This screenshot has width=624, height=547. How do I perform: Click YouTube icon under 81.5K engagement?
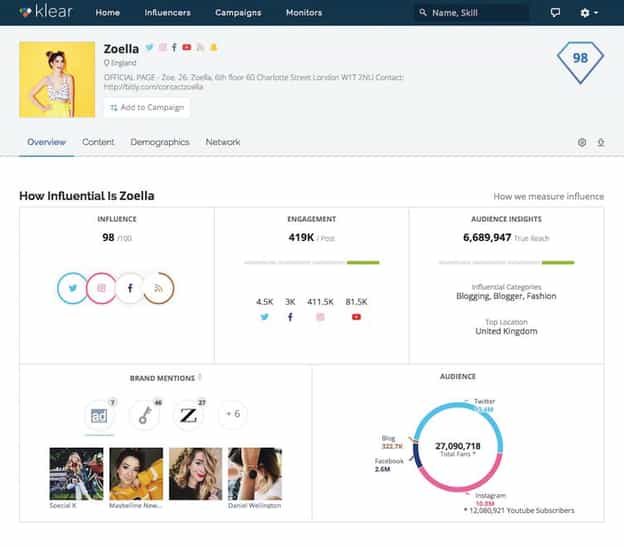coord(356,317)
